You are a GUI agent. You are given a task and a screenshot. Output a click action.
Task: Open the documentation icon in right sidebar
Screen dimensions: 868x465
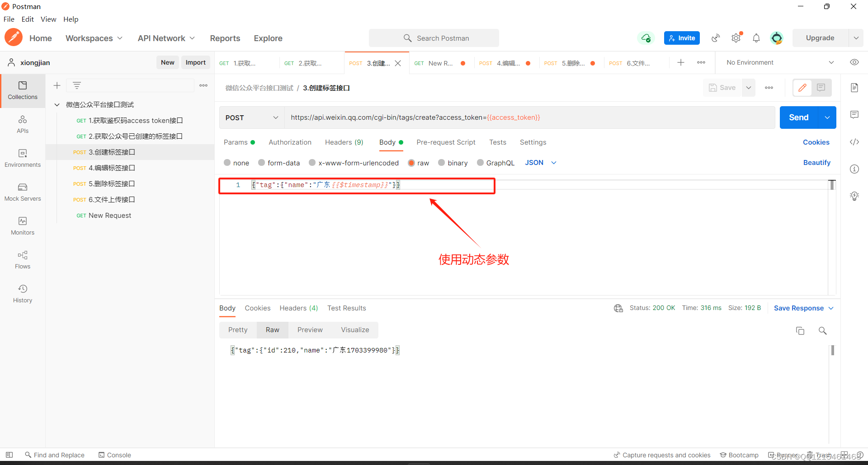tap(854, 88)
